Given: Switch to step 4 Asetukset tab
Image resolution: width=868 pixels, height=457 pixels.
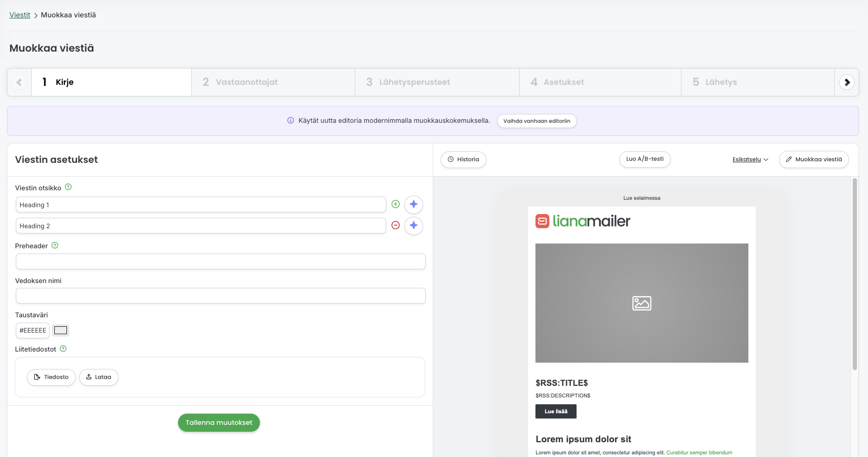Looking at the screenshot, I should (600, 82).
